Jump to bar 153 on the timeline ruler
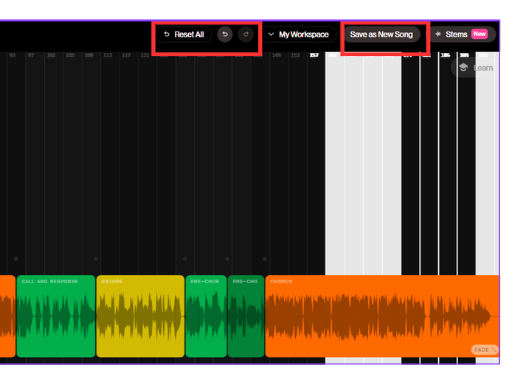Image resolution: width=515 pixels, height=371 pixels. tap(295, 55)
